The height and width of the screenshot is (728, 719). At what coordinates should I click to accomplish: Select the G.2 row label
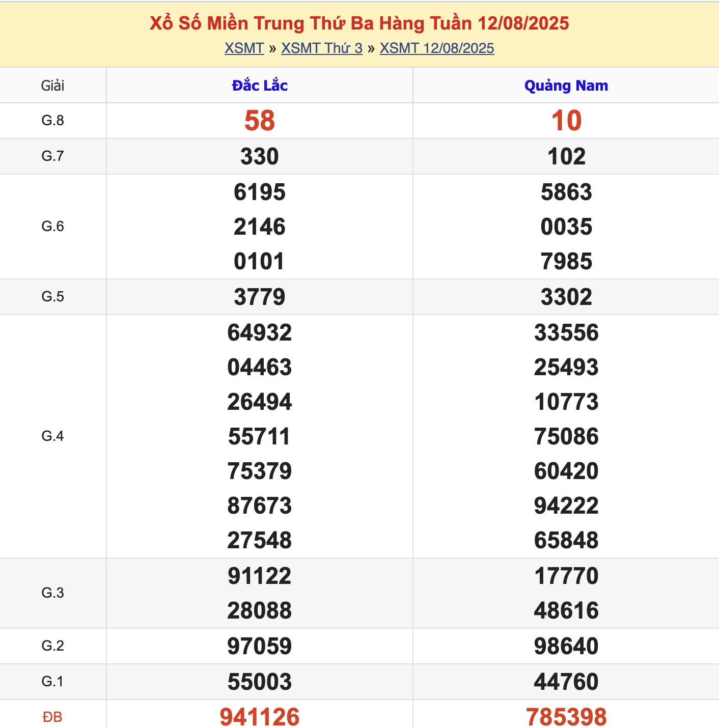53,646
